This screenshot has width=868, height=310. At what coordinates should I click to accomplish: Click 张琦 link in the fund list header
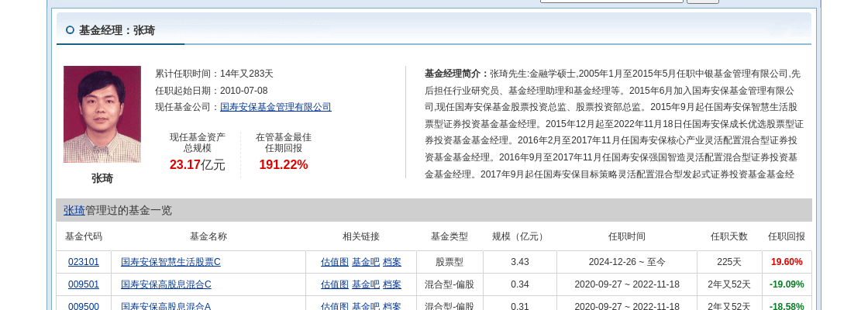[74, 210]
